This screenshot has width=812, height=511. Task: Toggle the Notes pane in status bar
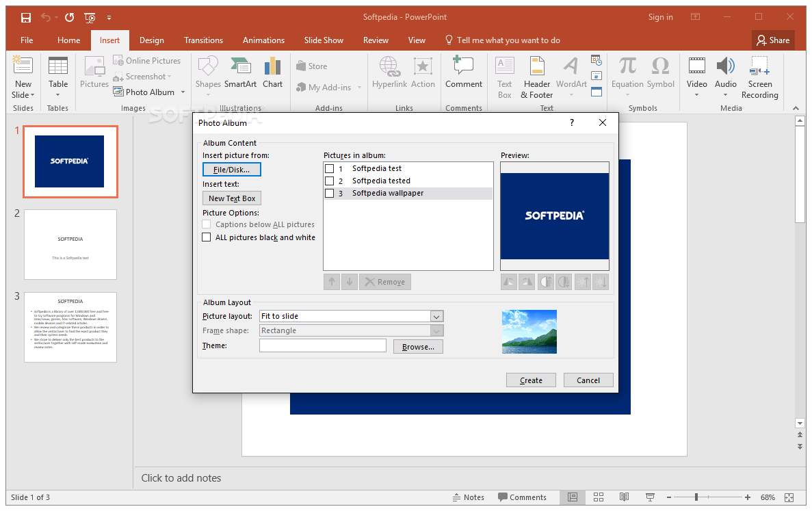pos(468,497)
